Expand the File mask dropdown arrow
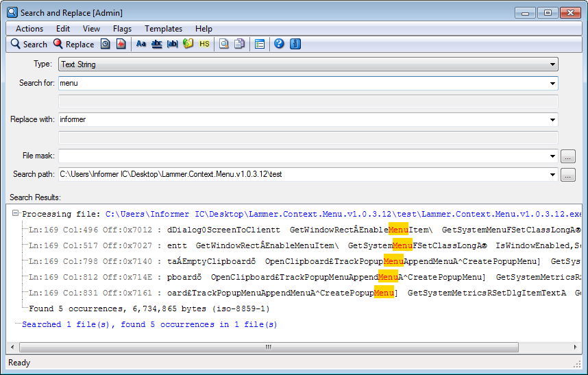 pos(552,156)
